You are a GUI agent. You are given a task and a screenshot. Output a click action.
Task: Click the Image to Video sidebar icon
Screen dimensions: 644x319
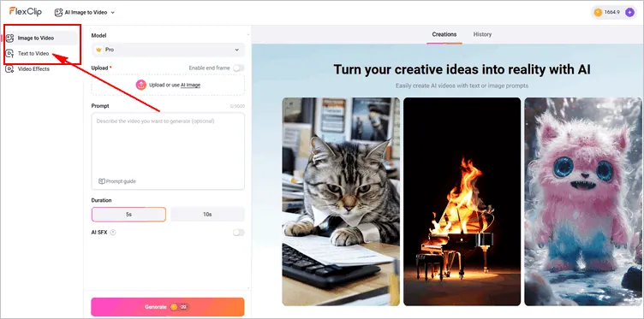tap(10, 38)
